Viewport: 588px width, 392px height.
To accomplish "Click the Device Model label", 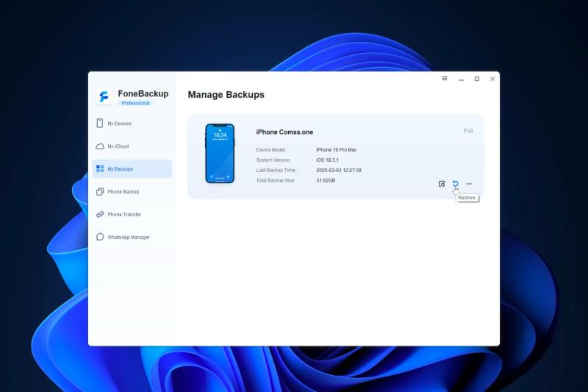I will coord(270,150).
